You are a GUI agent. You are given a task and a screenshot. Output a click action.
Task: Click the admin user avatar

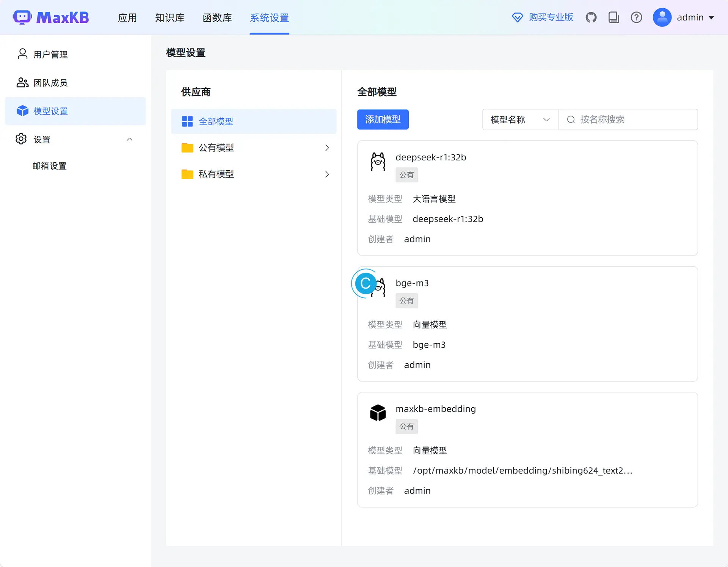tap(662, 17)
